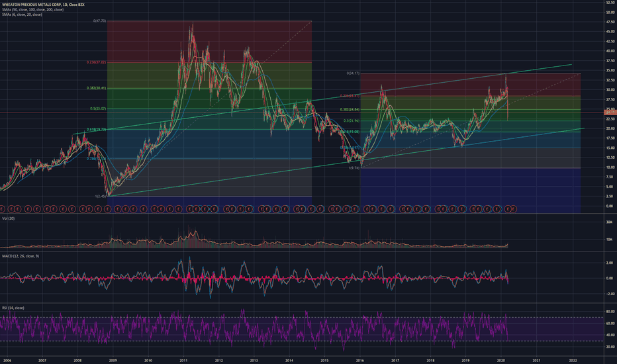Click the 2010 label on the time axis
The width and height of the screenshot is (617, 364).
[148, 361]
